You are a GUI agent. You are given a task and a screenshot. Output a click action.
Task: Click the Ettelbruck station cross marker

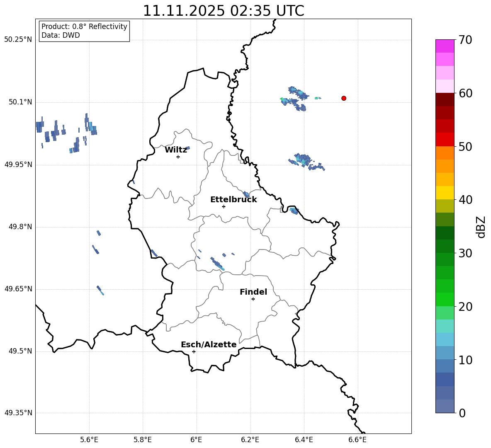pyautogui.click(x=224, y=206)
